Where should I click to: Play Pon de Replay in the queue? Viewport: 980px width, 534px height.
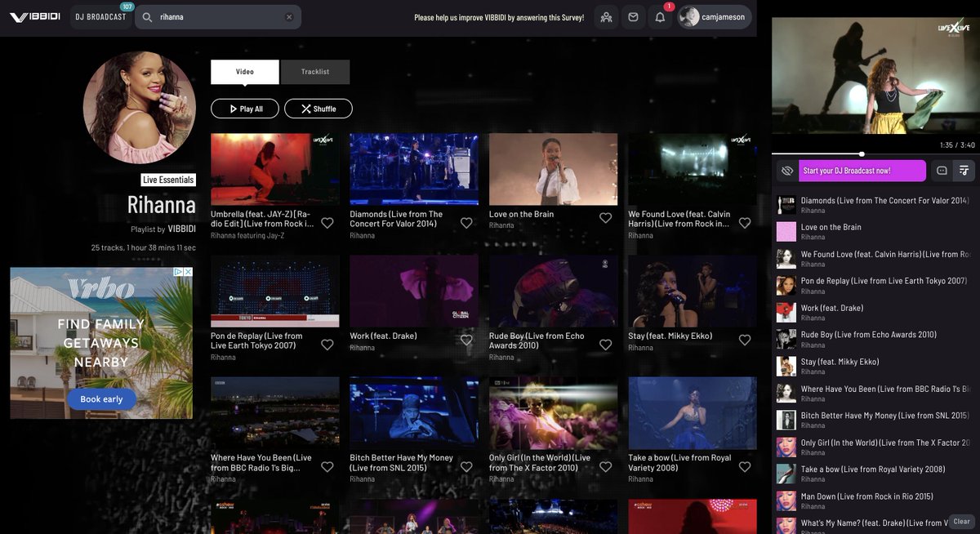click(875, 286)
